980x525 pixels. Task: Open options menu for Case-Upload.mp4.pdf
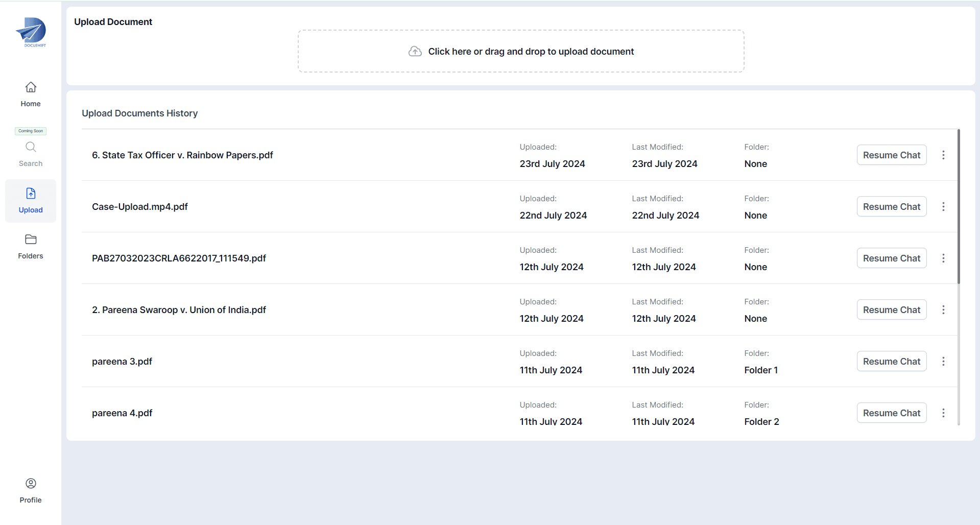(943, 206)
